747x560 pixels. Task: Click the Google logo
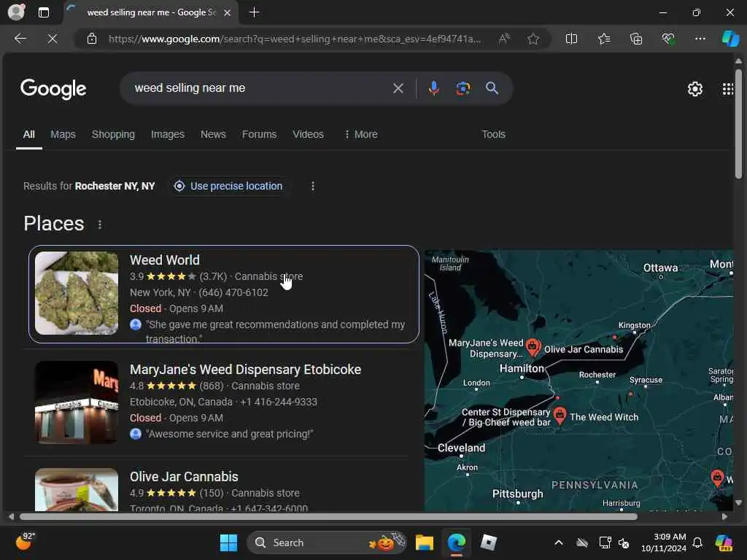click(53, 88)
